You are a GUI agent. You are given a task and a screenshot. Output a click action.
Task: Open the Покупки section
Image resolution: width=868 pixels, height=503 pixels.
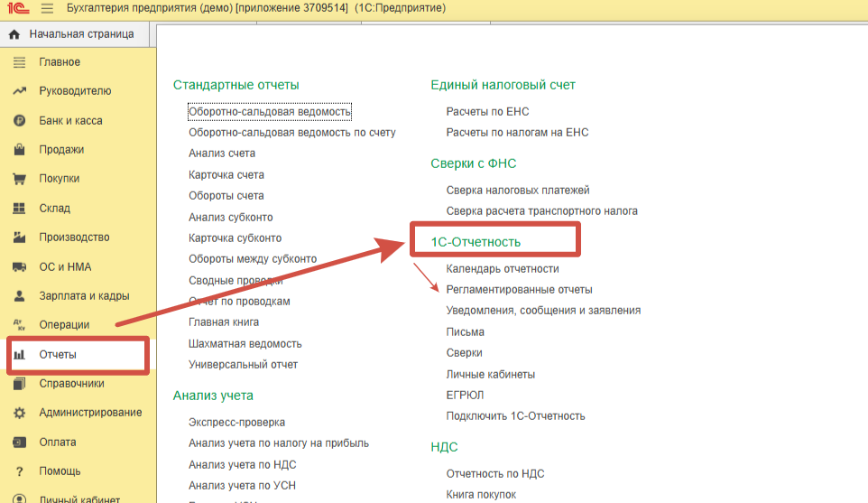(x=60, y=179)
